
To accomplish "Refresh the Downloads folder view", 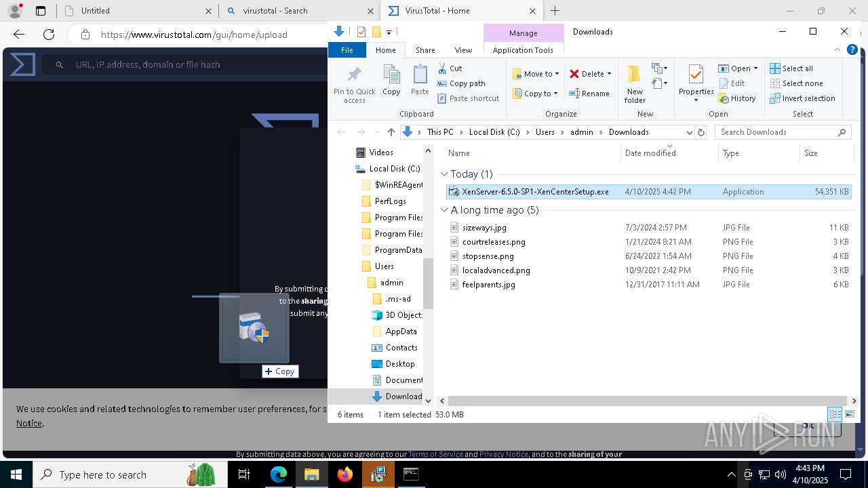I will pos(701,132).
